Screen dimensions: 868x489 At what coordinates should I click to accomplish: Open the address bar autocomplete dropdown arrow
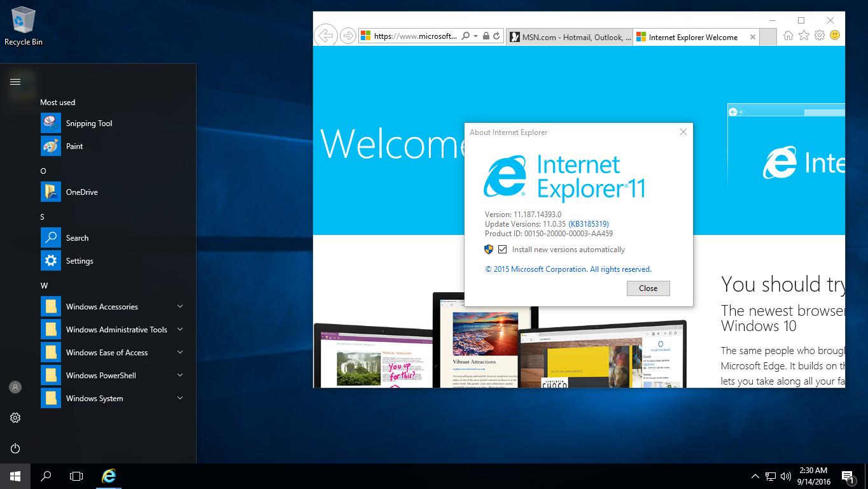[x=475, y=36]
